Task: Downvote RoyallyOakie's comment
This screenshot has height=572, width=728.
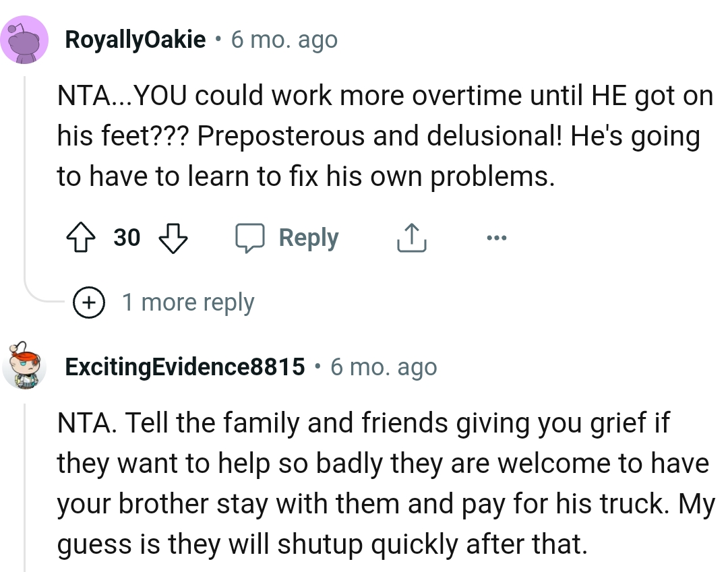Action: click(x=174, y=237)
